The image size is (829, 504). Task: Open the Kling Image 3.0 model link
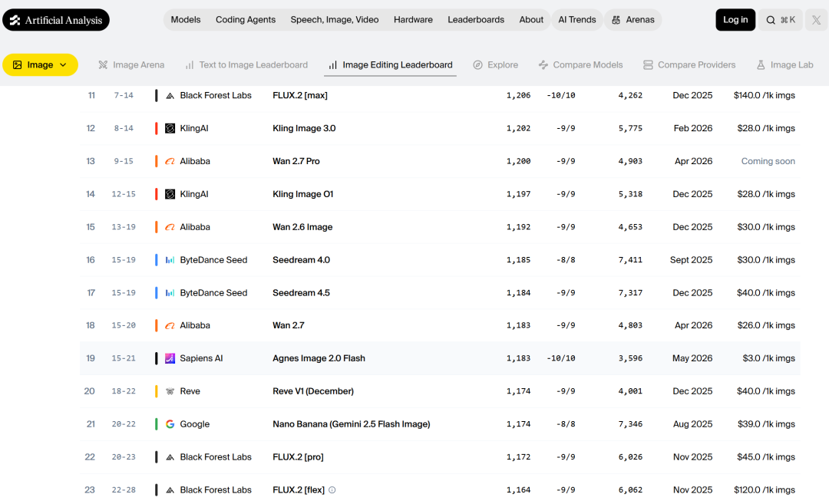304,128
